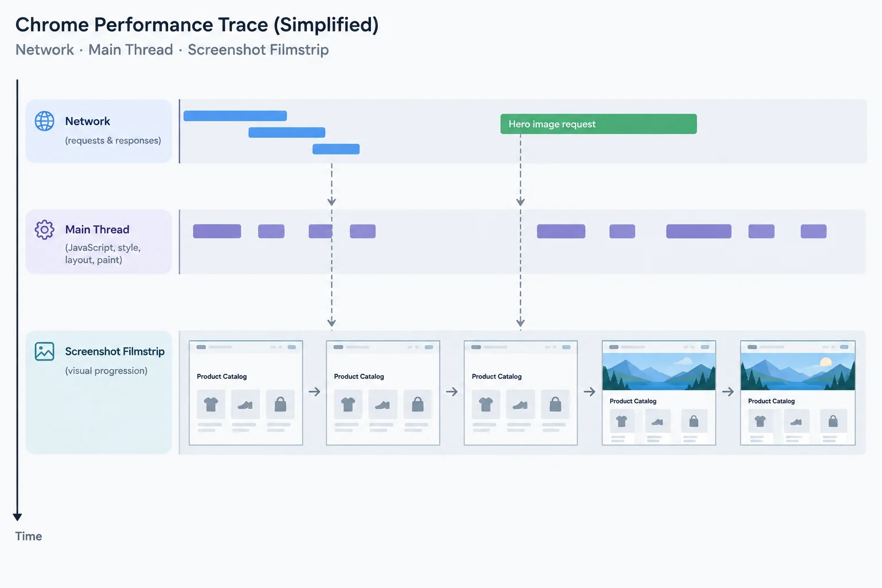Click the "Chrome Performance Trace (Simplified)" title
882x588 pixels.
(x=197, y=25)
